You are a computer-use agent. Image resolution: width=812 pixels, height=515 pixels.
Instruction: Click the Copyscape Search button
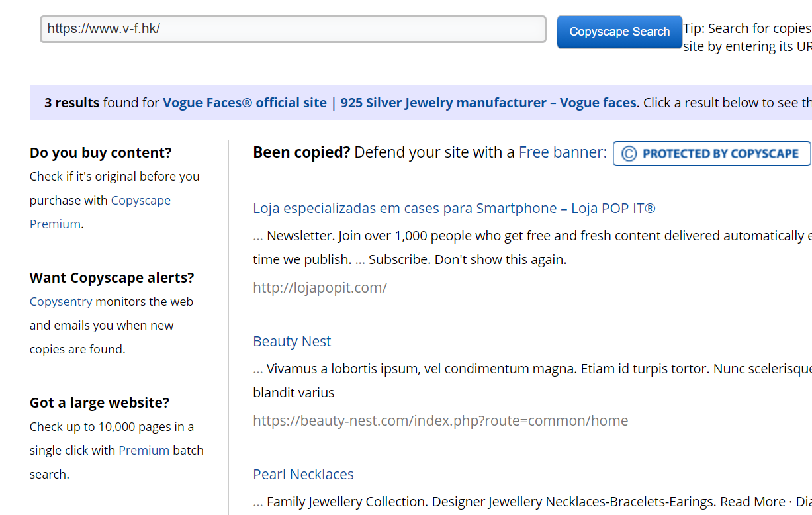(619, 32)
